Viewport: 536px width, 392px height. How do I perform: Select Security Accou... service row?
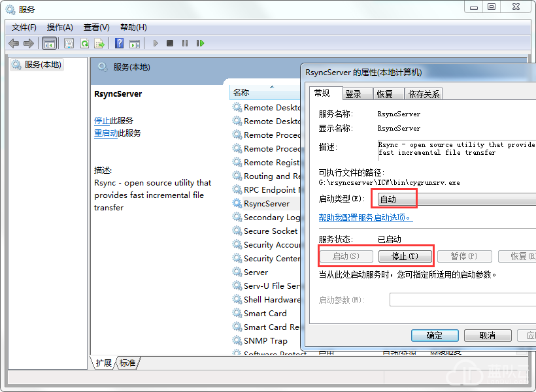(x=266, y=245)
